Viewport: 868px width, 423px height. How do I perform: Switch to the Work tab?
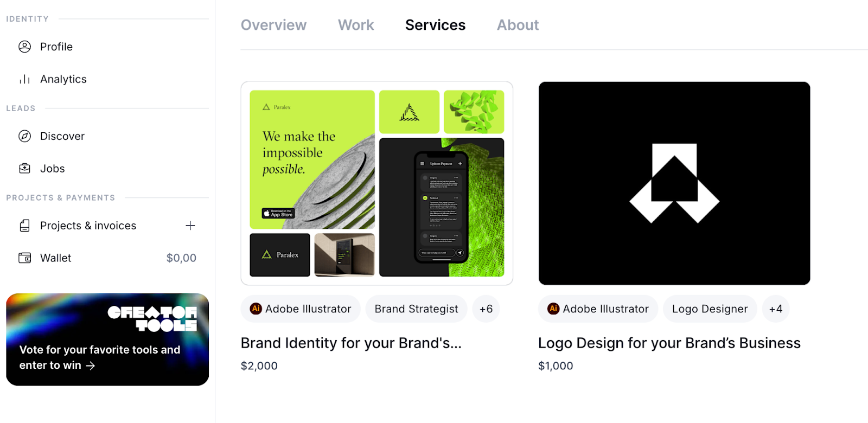[x=356, y=25]
